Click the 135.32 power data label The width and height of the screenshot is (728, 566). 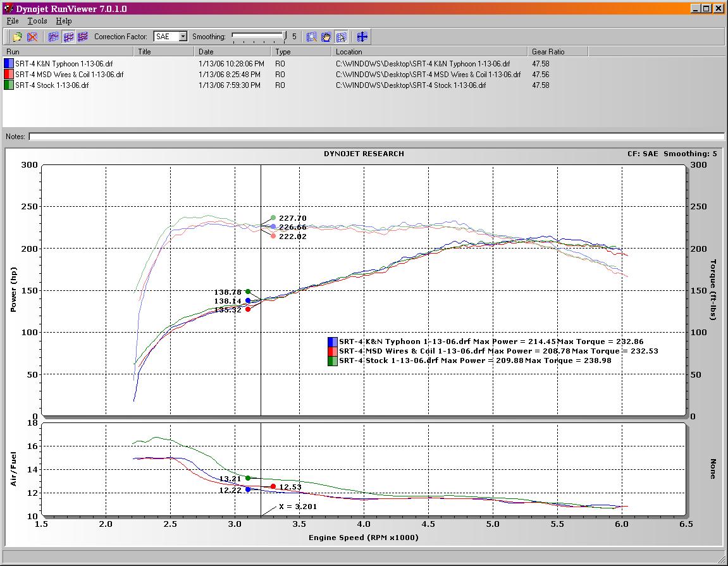coord(228,310)
